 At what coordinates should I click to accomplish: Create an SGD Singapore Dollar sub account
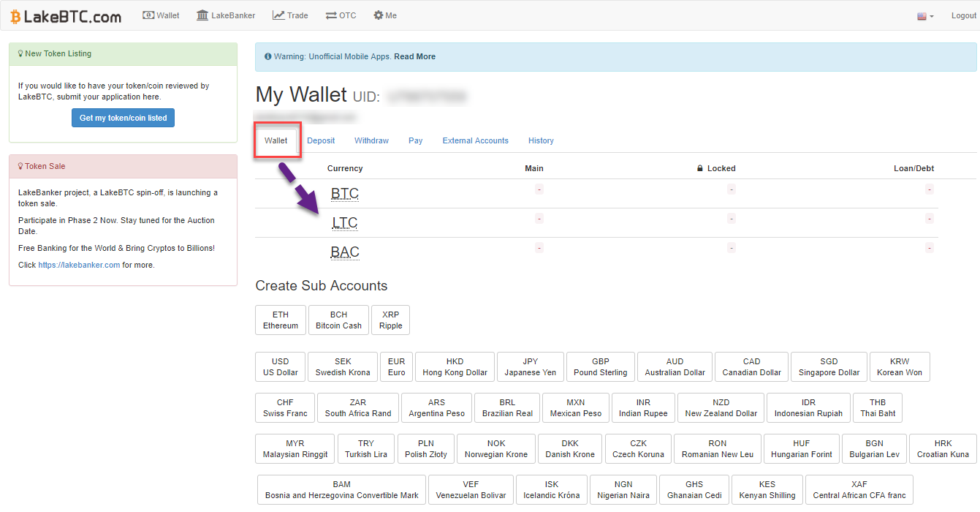pyautogui.click(x=829, y=367)
